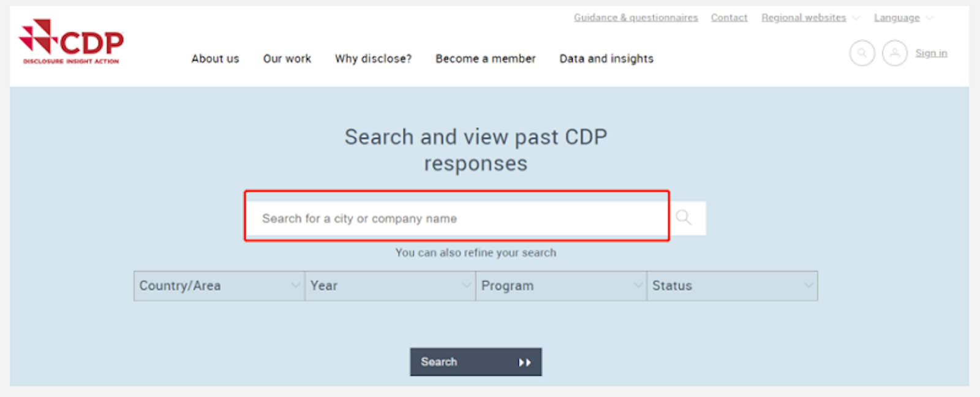
Task: Click the user profile icon
Action: (x=894, y=53)
